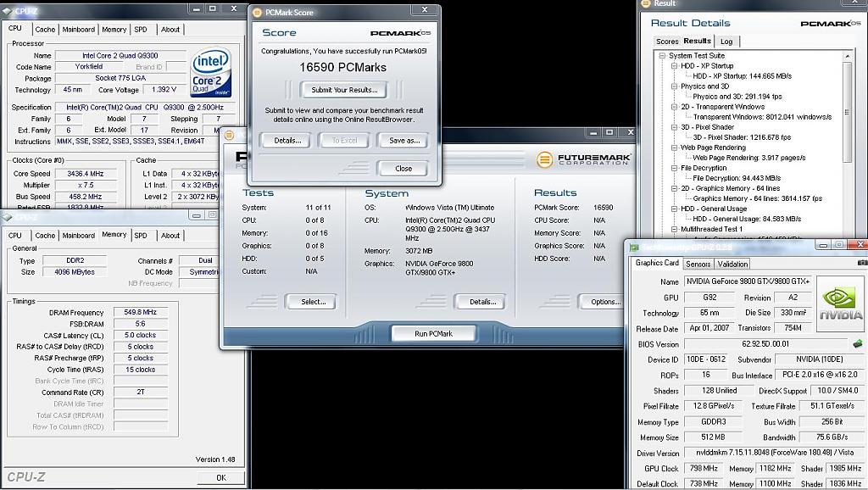The height and width of the screenshot is (490, 868).
Task: Click the '16590 PCMarks' score text
Action: pos(343,68)
